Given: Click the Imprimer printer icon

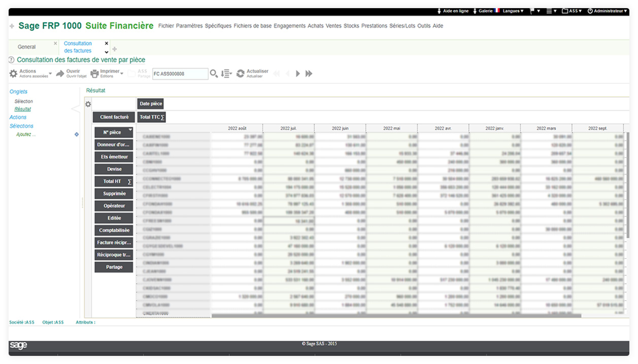Looking at the screenshot, I should pyautogui.click(x=95, y=74).
